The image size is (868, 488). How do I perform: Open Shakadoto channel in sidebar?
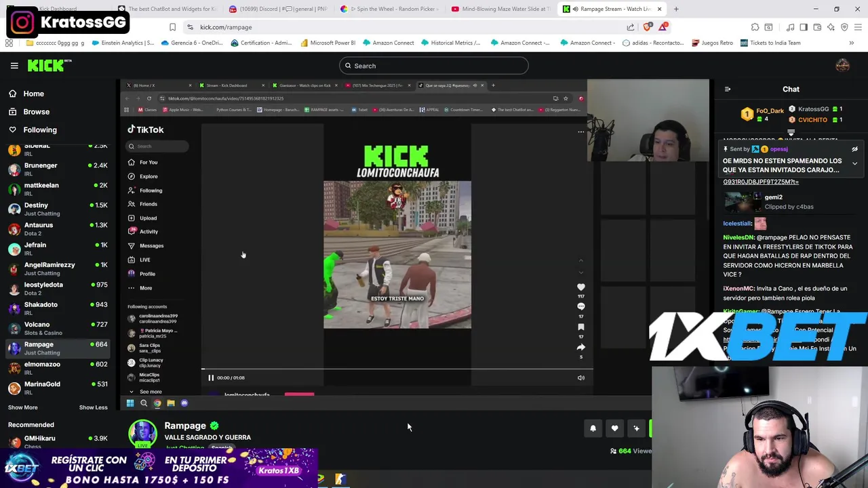coord(58,308)
